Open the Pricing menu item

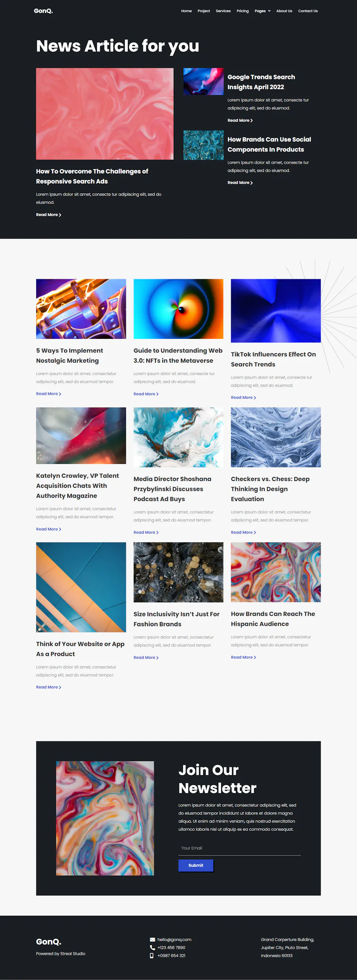click(x=242, y=11)
